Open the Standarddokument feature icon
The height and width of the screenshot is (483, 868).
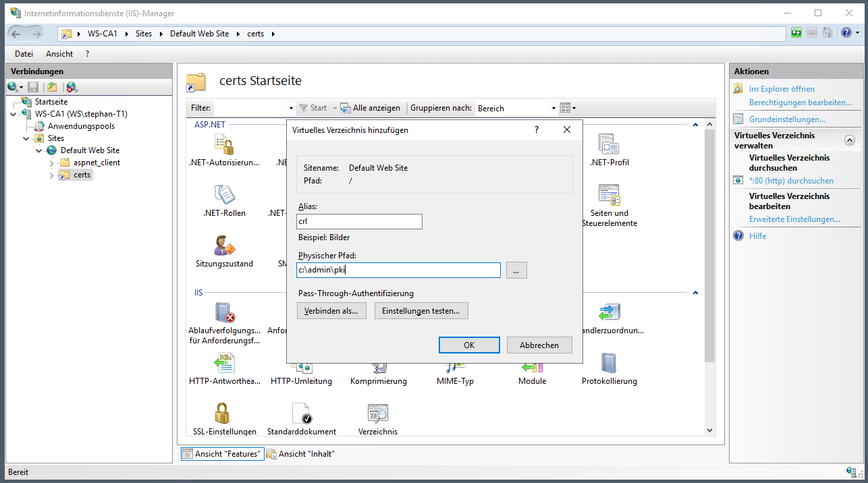(x=301, y=413)
